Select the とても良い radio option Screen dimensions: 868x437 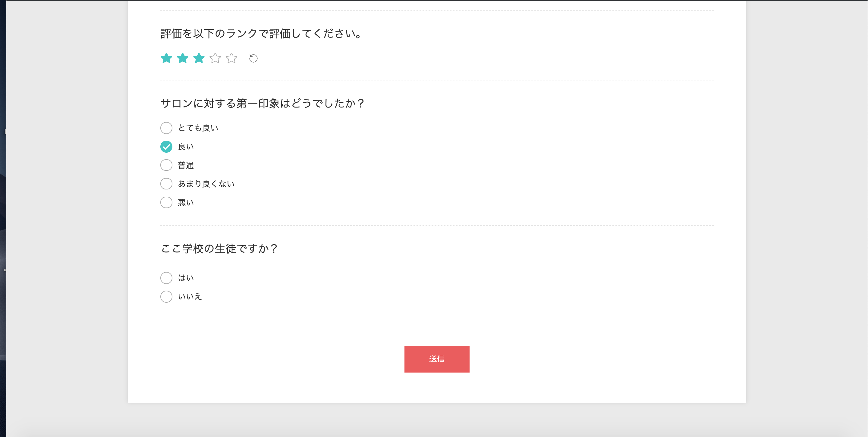tap(166, 128)
